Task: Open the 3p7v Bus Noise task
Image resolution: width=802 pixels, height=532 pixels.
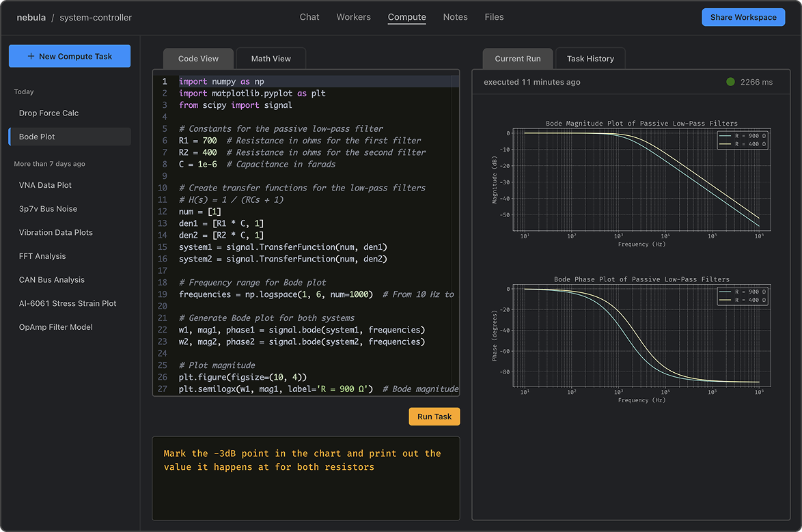Action: 48,209
